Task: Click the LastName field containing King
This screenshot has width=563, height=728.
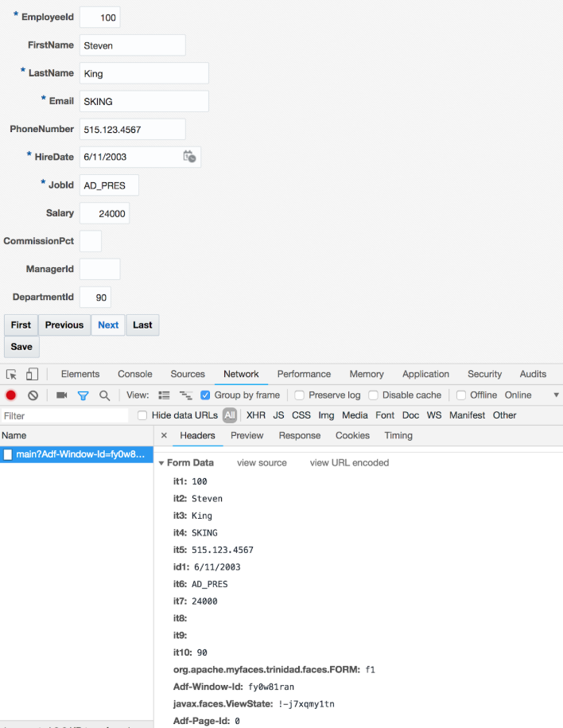Action: click(145, 73)
